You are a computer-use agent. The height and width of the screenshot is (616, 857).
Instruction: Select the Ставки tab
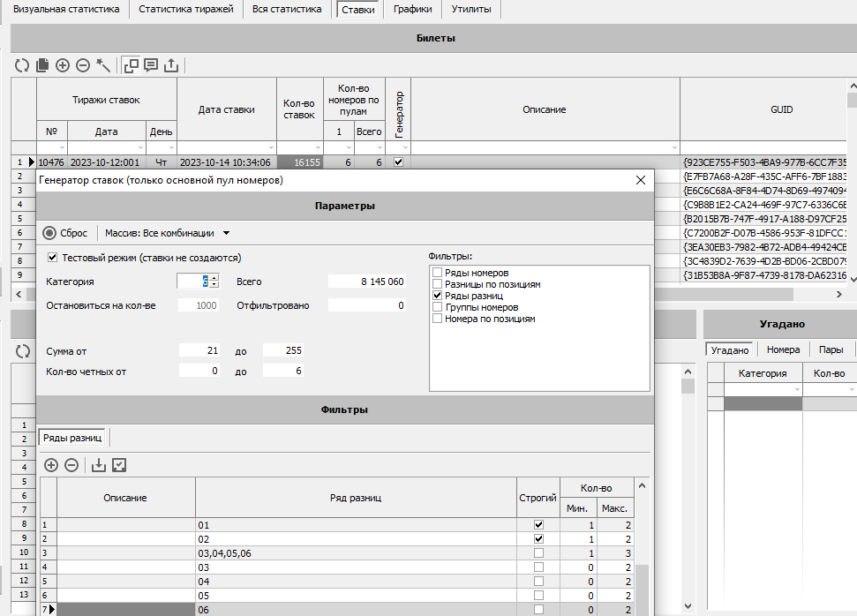[x=358, y=10]
